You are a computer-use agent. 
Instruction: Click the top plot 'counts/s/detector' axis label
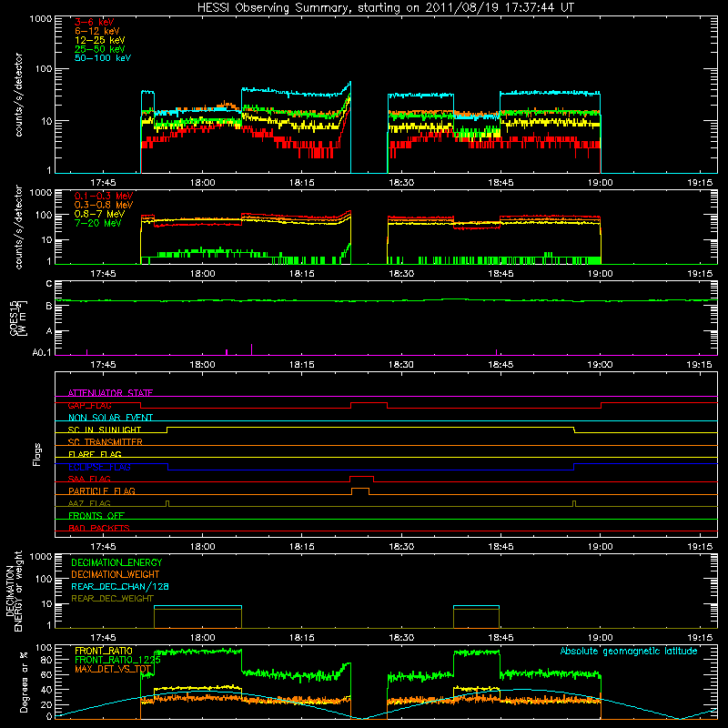(18, 95)
